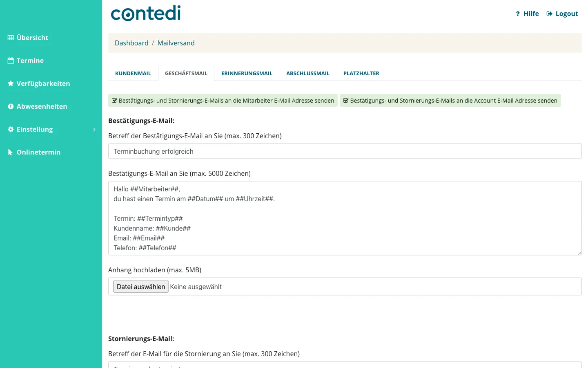This screenshot has width=588, height=368.
Task: Click the Onlinetermin cursor icon
Action: 11,152
